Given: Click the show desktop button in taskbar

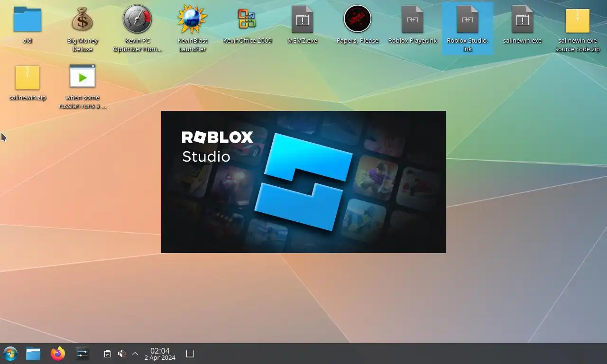Looking at the screenshot, I should (190, 354).
